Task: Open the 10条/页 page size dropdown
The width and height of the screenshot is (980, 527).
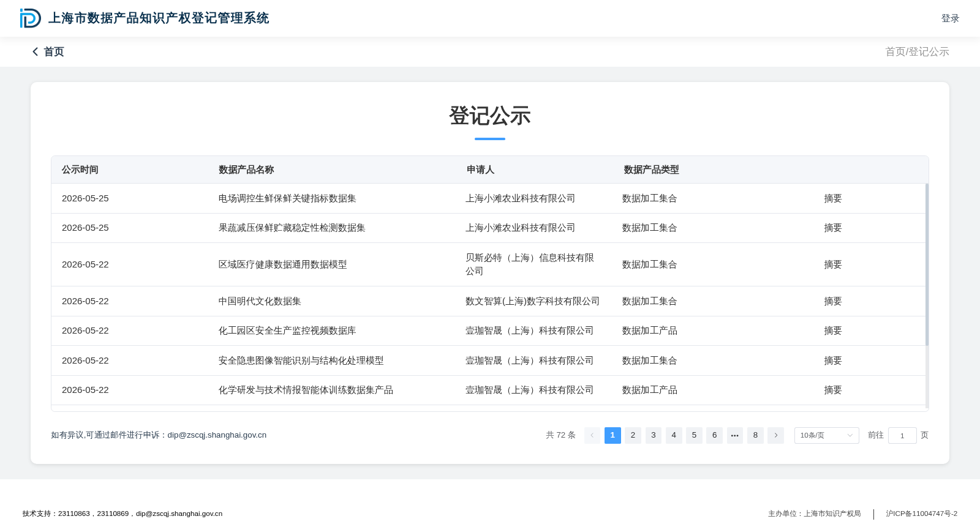Action: [827, 435]
